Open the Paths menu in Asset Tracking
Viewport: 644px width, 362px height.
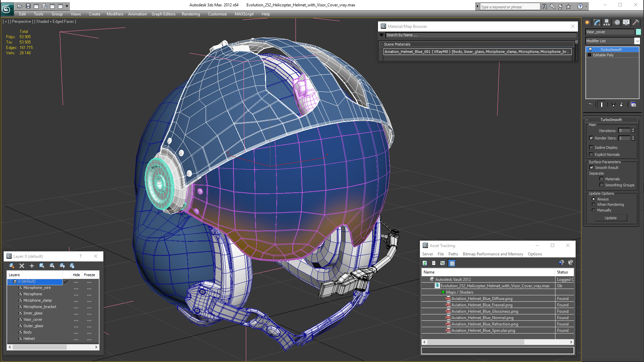[x=453, y=254]
